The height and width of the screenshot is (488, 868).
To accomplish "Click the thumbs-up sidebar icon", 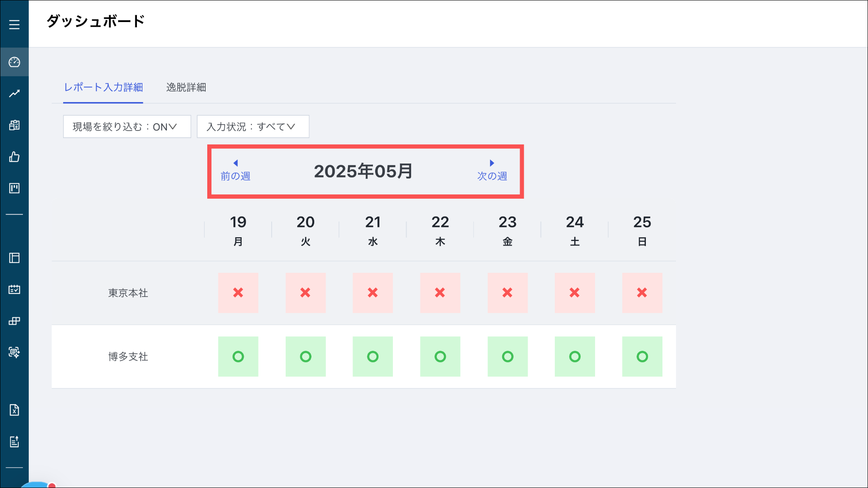I will (14, 157).
